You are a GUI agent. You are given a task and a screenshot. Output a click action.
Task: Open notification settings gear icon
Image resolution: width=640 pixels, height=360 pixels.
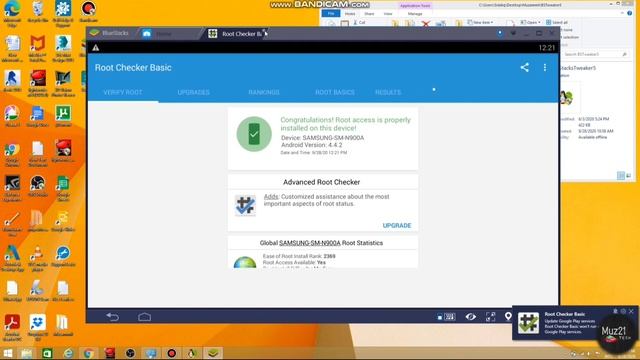tap(623, 311)
